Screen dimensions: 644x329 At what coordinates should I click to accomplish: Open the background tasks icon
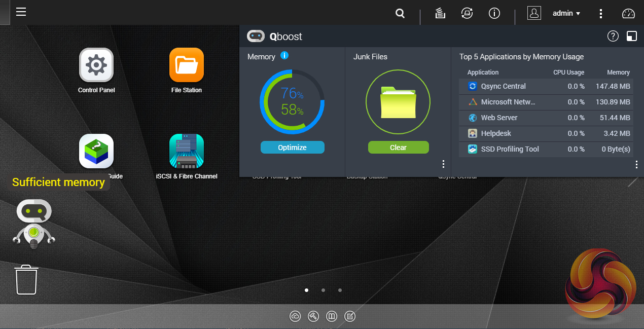tap(440, 14)
